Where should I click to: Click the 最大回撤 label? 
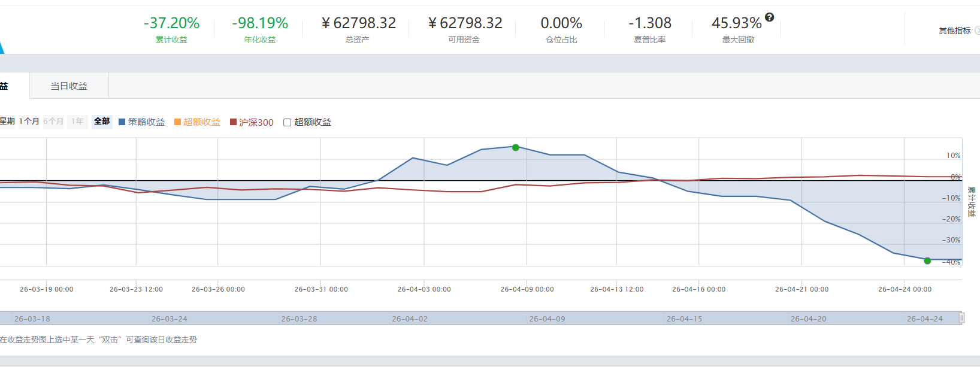[738, 40]
